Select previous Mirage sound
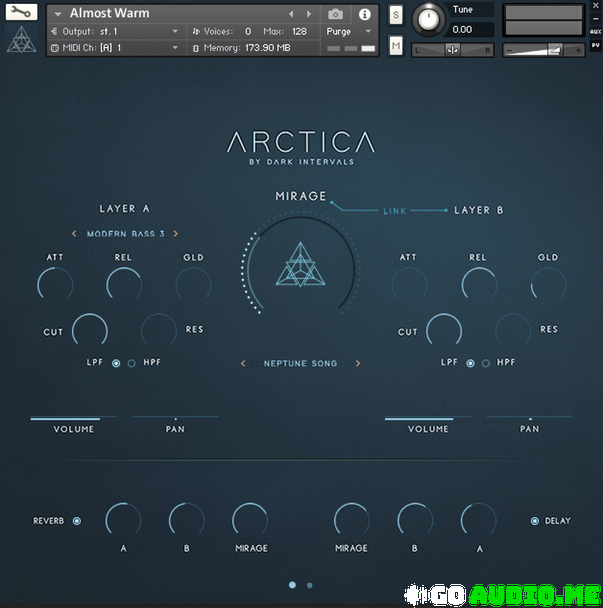This screenshot has height=608, width=603. click(x=243, y=363)
